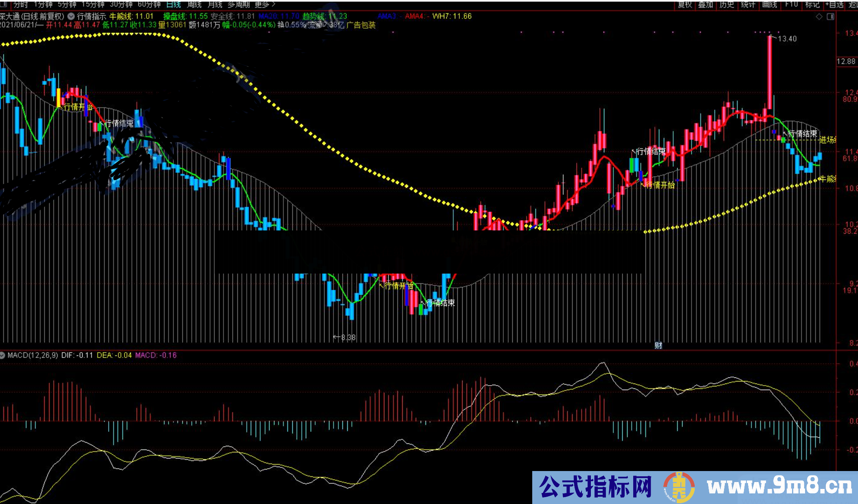This screenshot has height=504, width=858.
Task: Open the 统计 statistics button
Action: [748, 4]
